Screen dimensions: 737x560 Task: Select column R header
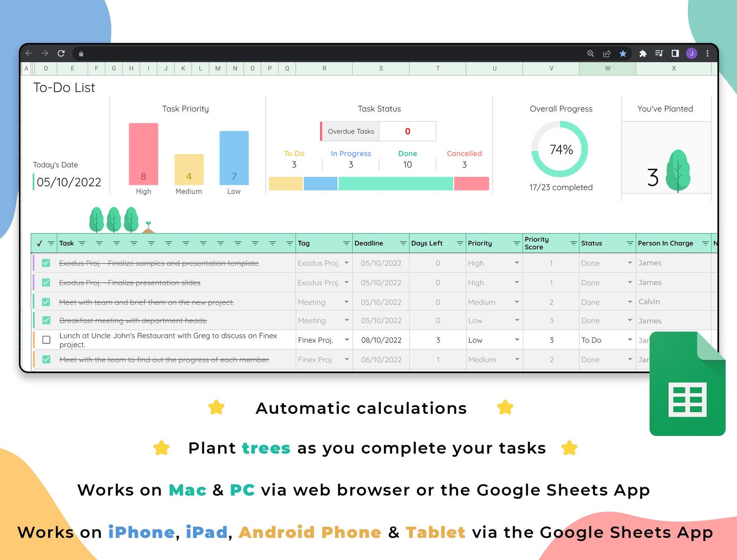coord(324,69)
